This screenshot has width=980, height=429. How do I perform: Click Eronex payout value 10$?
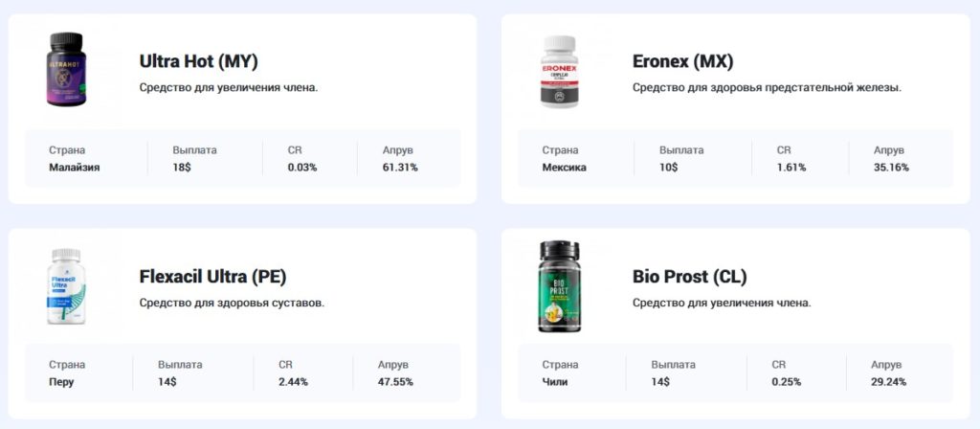(669, 168)
